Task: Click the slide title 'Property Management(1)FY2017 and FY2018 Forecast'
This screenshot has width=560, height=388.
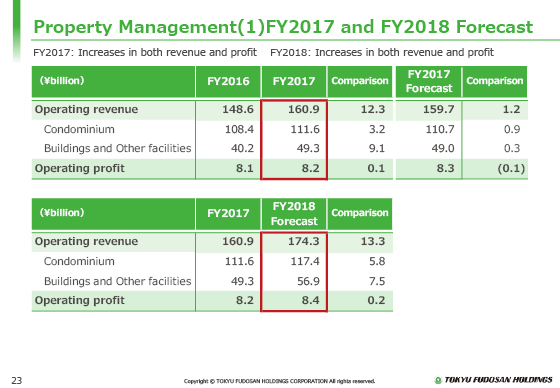Action: click(x=283, y=27)
